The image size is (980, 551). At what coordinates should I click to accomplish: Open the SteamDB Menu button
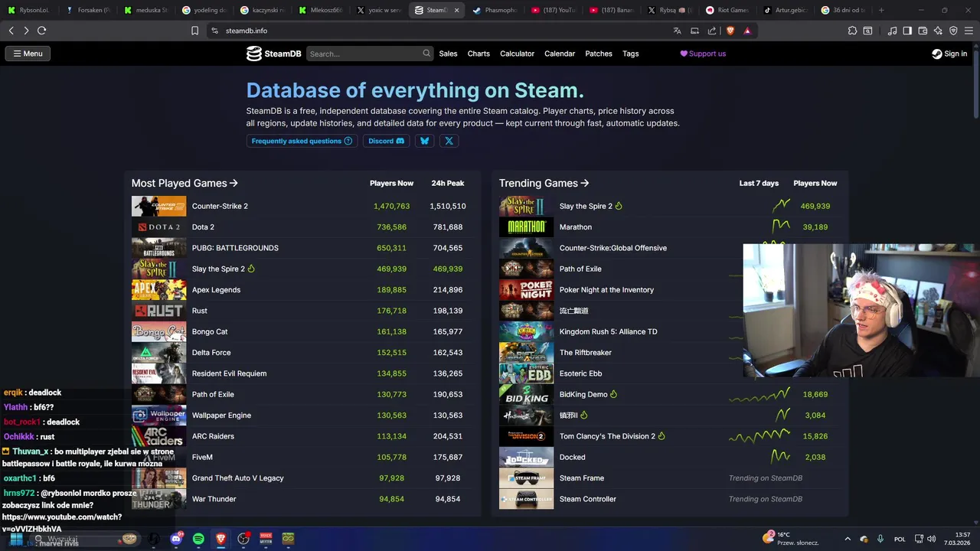[27, 54]
